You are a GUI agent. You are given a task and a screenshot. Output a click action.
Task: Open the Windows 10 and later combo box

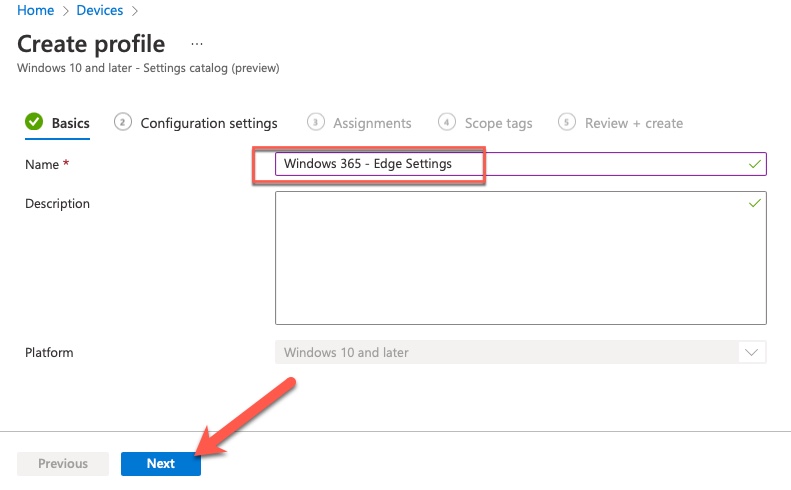[x=521, y=352]
